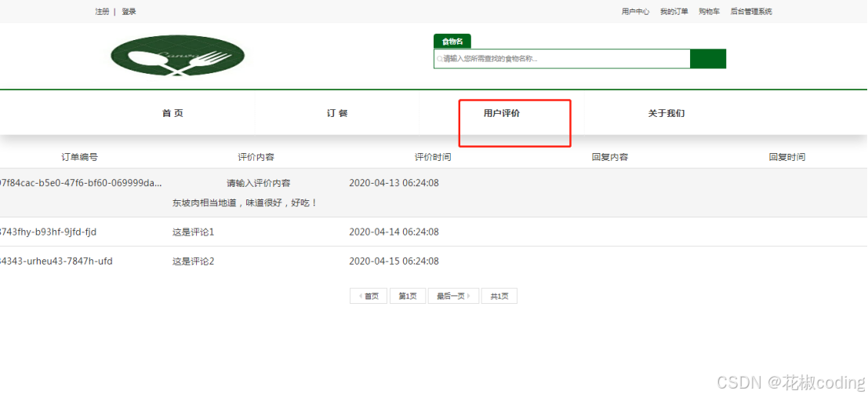
Task: Click the 2020-04-13 06:24:08 timestamp
Action: pos(394,183)
